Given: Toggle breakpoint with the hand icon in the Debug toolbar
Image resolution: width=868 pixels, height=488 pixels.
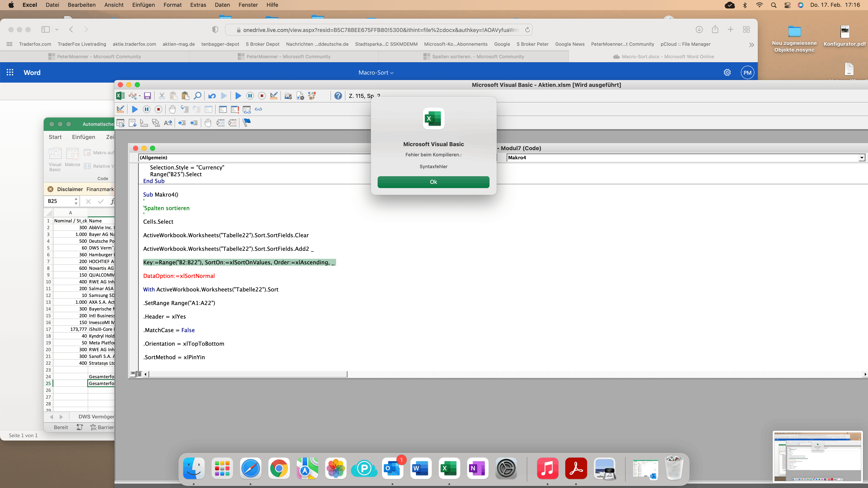Looking at the screenshot, I should point(172,109).
